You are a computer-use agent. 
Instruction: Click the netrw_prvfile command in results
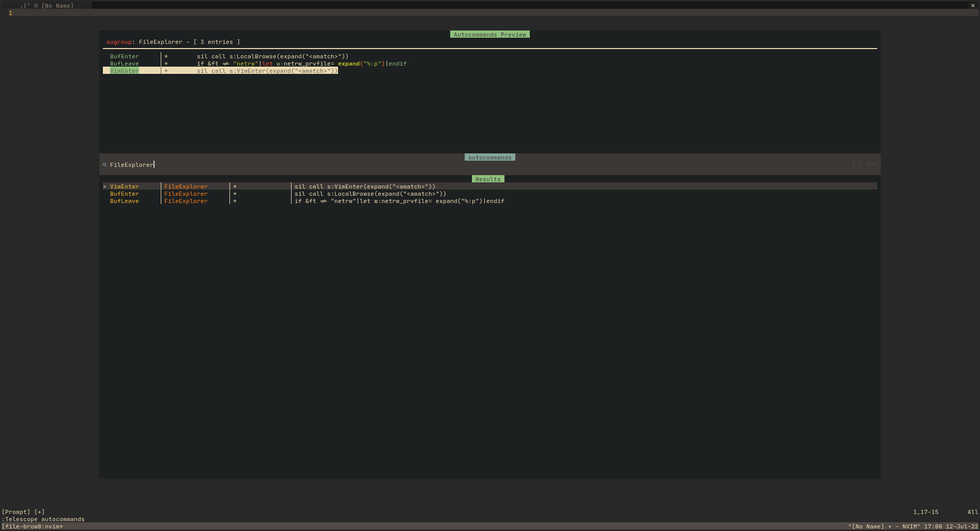[x=399, y=201]
